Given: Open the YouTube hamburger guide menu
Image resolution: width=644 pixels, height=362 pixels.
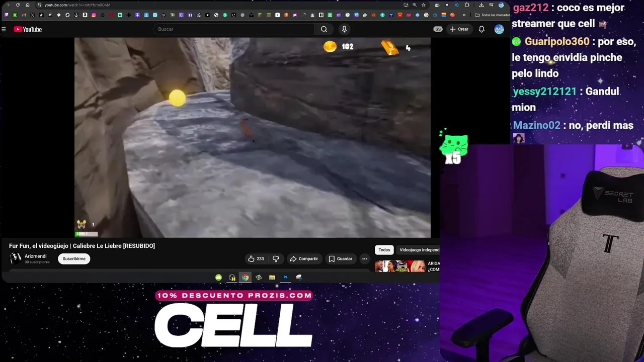Looking at the screenshot, I should click(4, 29).
